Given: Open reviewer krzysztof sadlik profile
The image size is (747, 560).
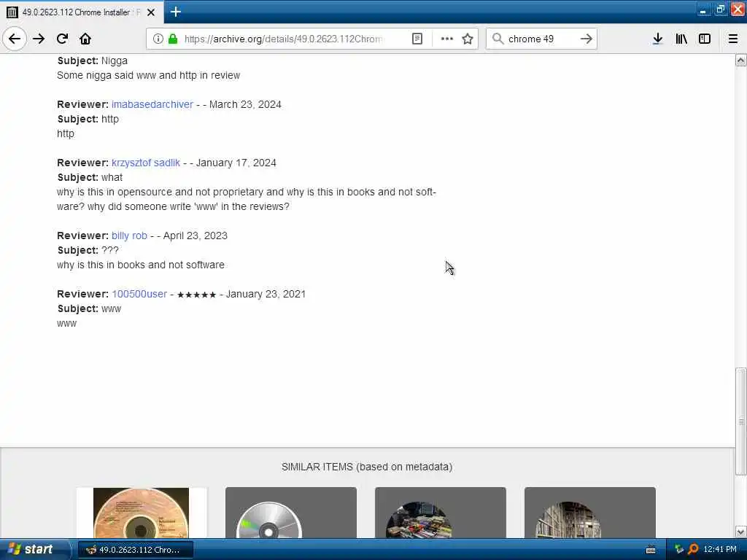Looking at the screenshot, I should [146, 163].
